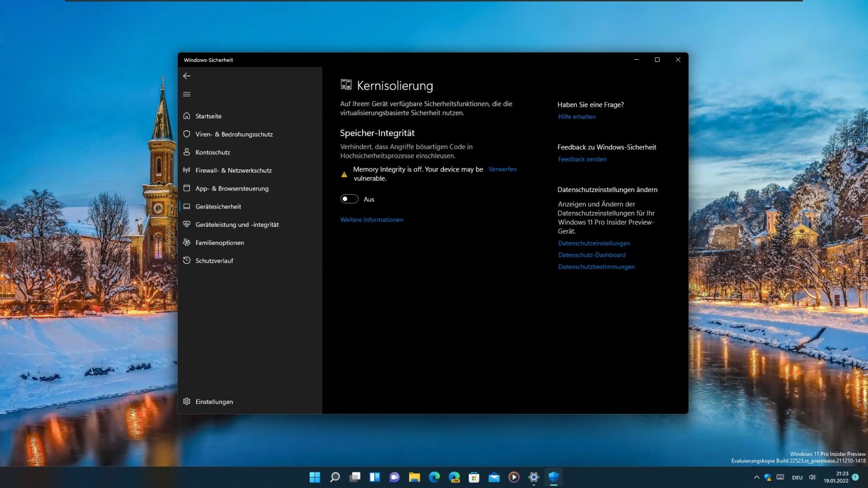Viewport: 868px width, 488px height.
Task: Click the yellow warning triangle icon
Action: pyautogui.click(x=344, y=174)
